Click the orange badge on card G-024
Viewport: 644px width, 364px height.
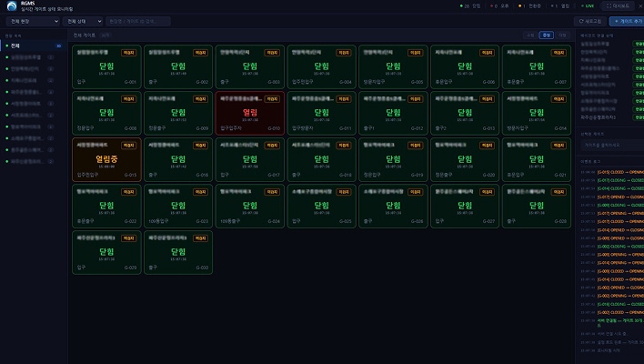point(272,192)
